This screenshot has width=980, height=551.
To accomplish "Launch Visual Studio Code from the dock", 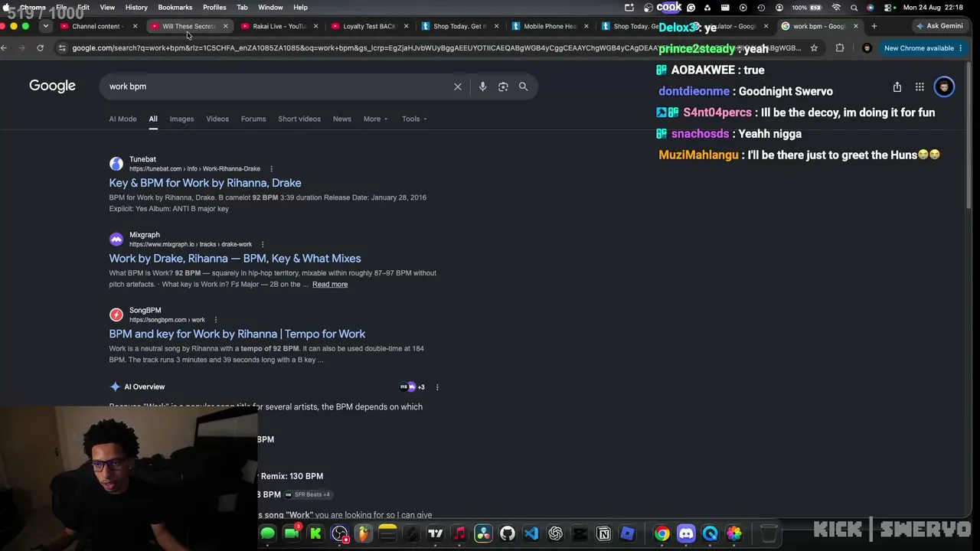I will tap(531, 533).
